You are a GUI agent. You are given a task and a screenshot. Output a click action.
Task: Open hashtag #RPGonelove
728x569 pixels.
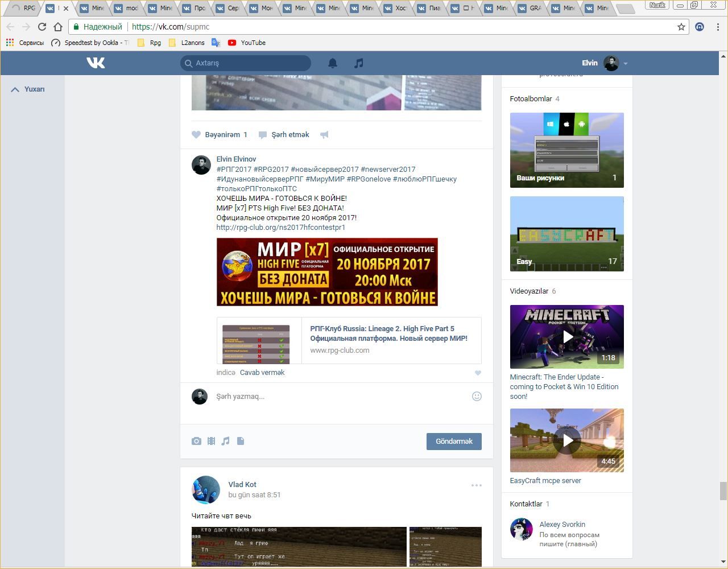[369, 179]
